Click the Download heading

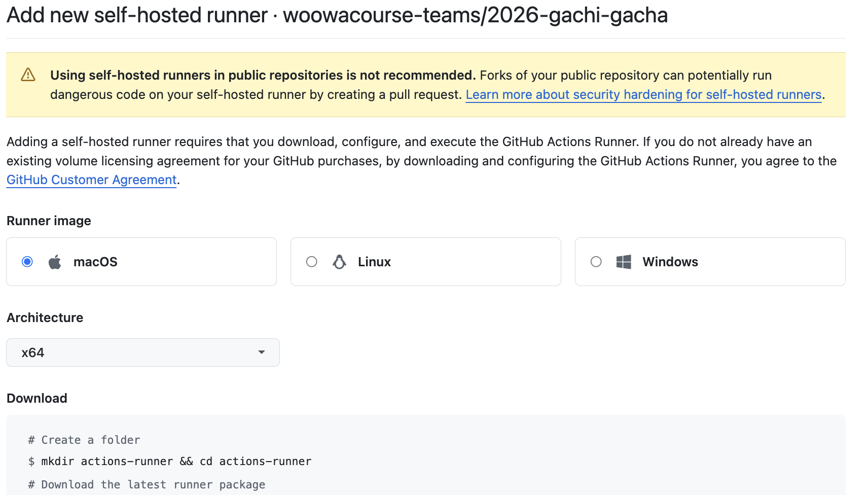tap(37, 398)
